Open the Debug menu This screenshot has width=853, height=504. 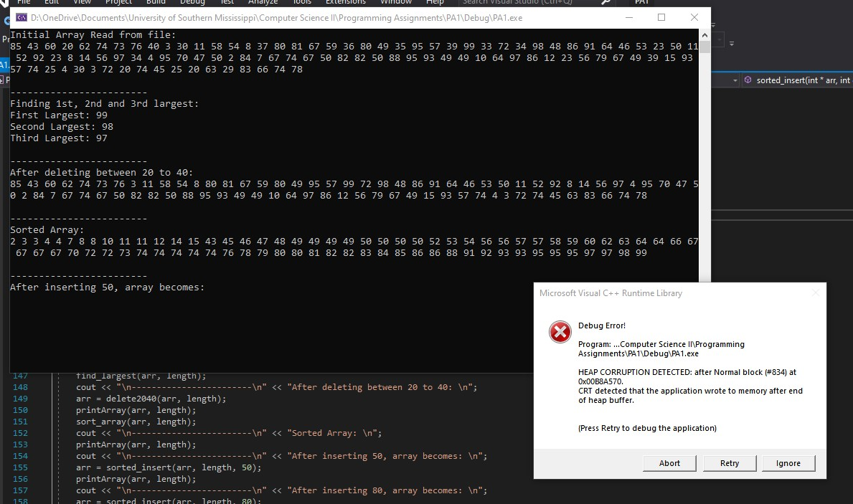(x=192, y=2)
